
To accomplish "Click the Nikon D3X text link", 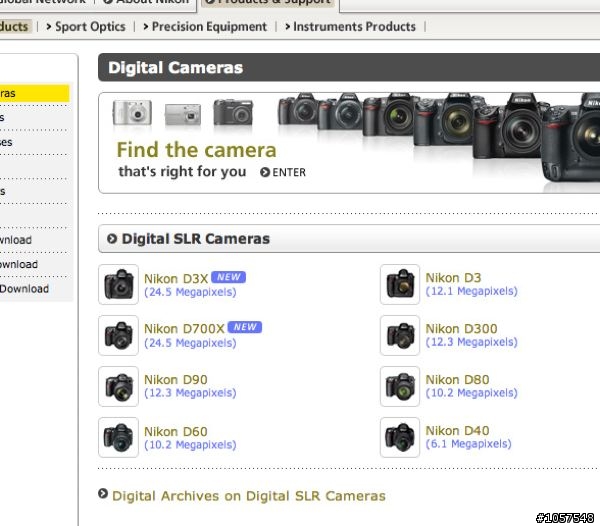I will coord(176,278).
